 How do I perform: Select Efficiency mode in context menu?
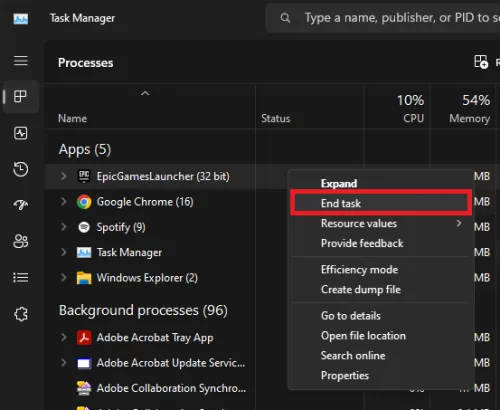coord(381,270)
